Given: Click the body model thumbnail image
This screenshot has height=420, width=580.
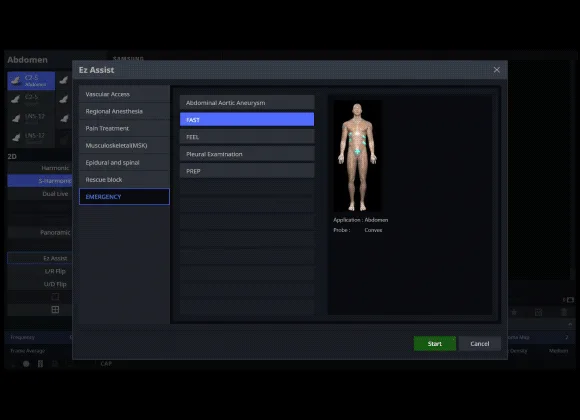Looking at the screenshot, I should click(x=357, y=156).
